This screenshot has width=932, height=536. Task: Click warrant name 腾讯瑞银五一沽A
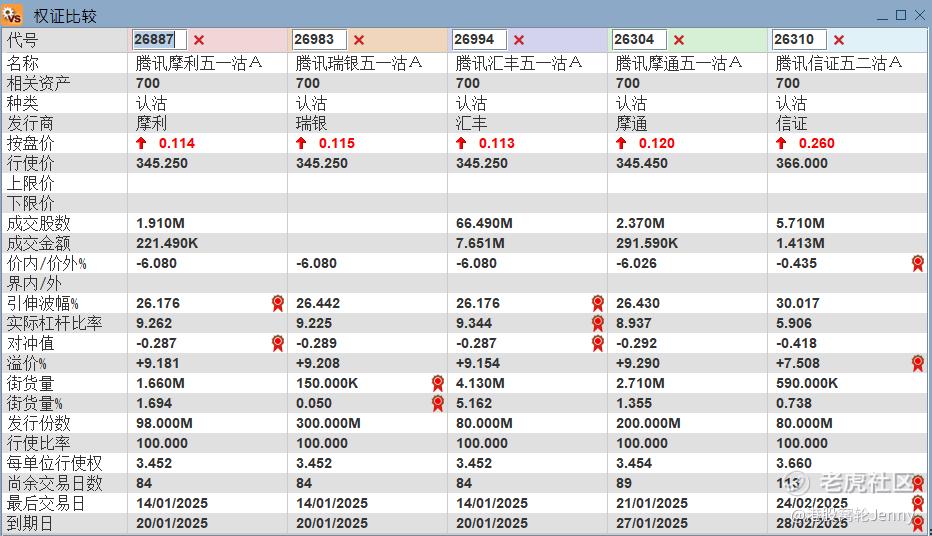pos(359,62)
